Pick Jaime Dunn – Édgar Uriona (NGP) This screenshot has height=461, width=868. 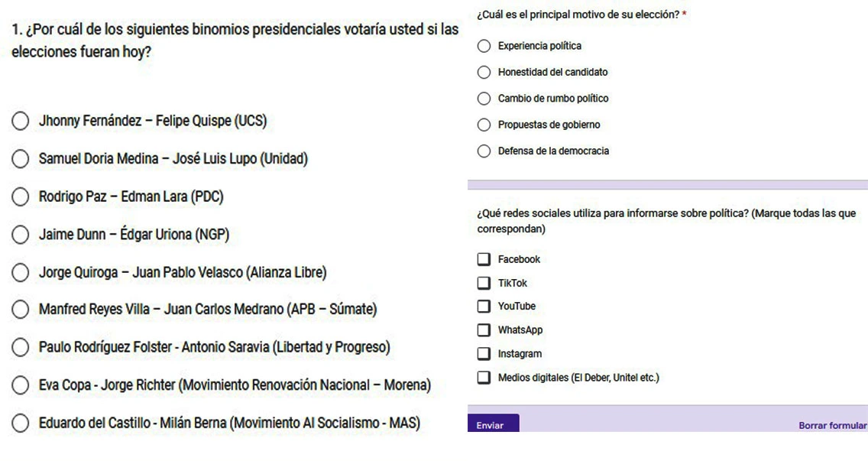pos(21,235)
